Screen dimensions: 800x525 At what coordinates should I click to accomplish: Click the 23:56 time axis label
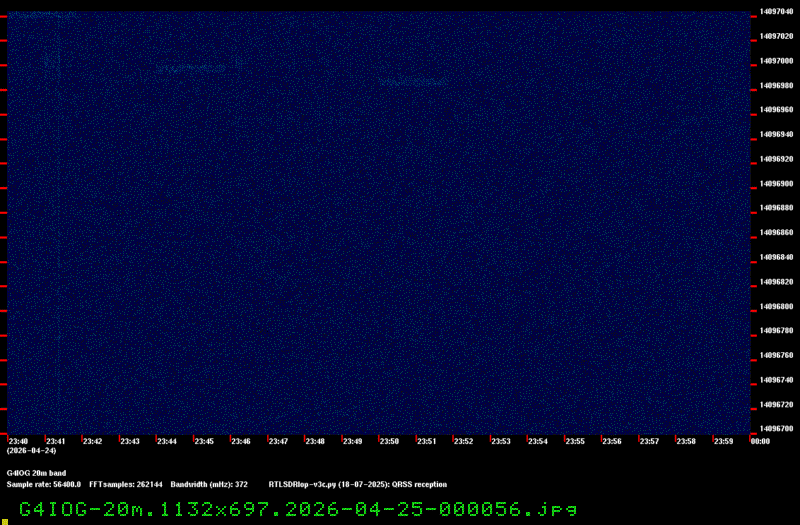612,441
